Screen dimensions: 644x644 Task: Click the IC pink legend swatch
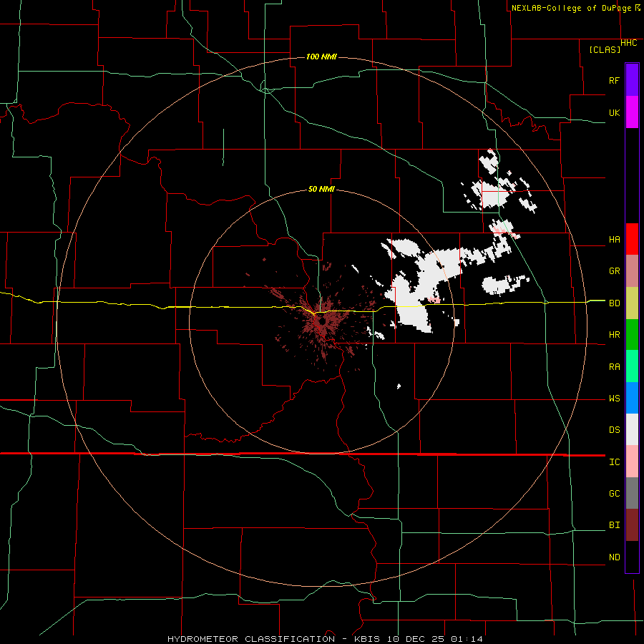tap(632, 462)
